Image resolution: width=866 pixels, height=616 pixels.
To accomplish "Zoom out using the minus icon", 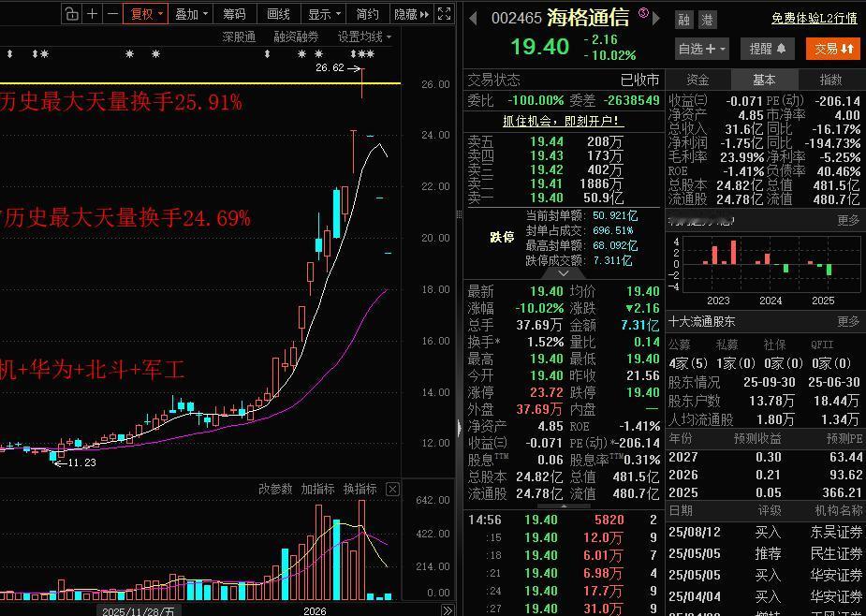I will coord(111,15).
